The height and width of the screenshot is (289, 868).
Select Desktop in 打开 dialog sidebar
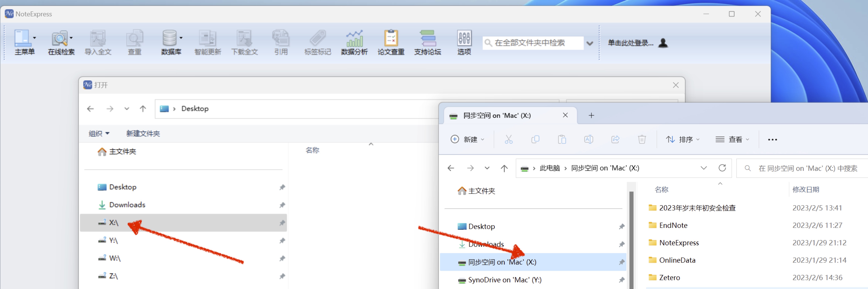[x=183, y=187]
